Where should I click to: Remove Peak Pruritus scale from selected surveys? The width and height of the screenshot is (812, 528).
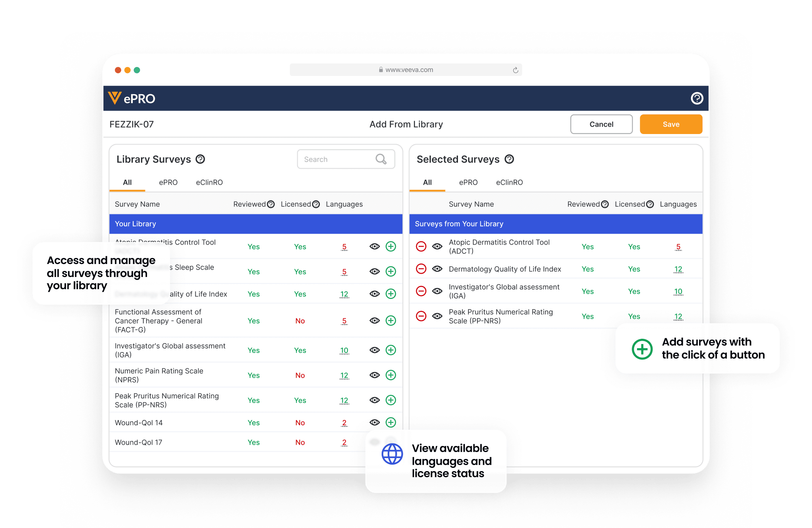421,316
